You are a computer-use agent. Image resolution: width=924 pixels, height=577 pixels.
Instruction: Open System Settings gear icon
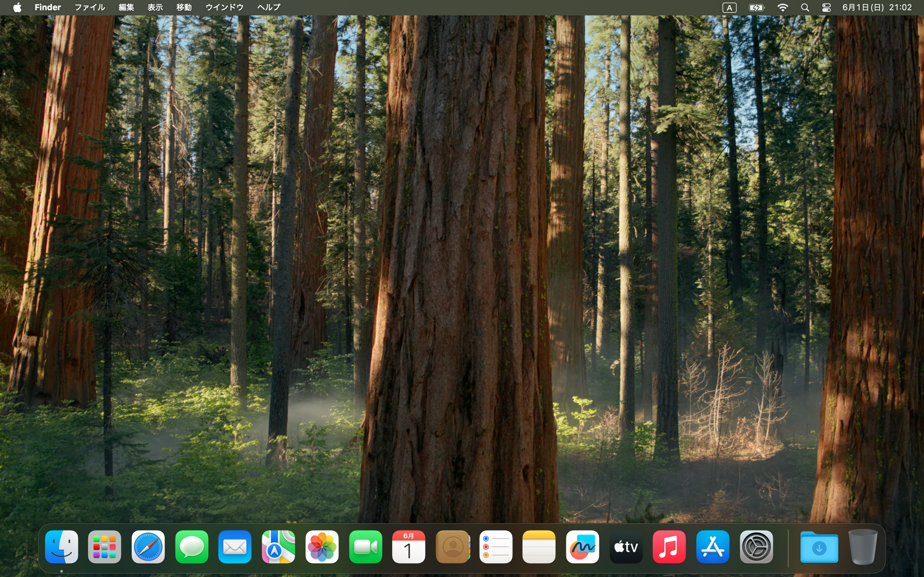coord(756,547)
